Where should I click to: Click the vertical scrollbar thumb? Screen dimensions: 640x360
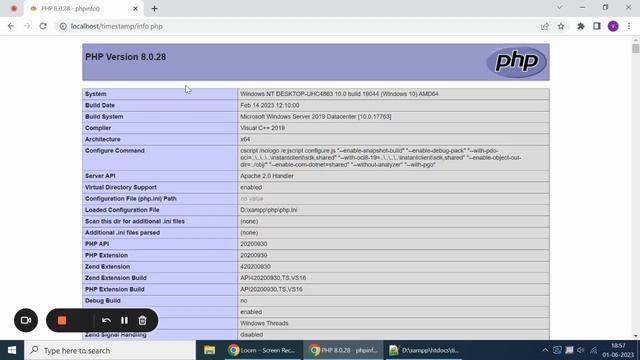(x=636, y=49)
